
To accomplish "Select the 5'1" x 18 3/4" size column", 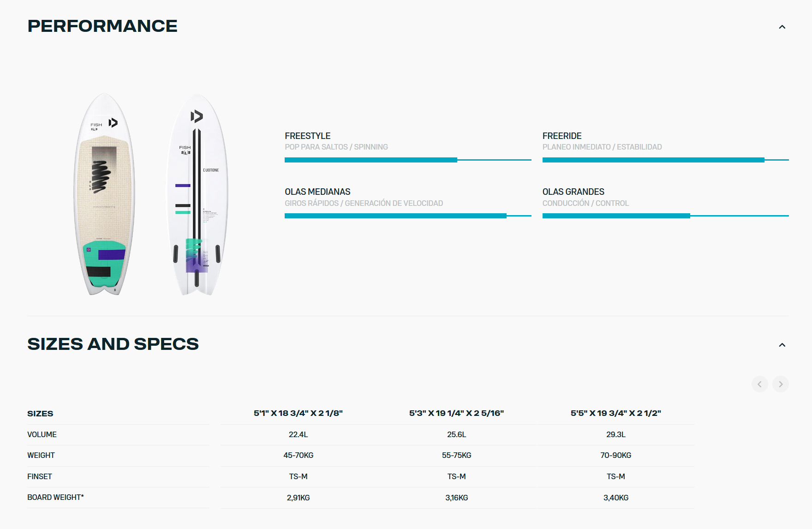I will click(x=298, y=413).
